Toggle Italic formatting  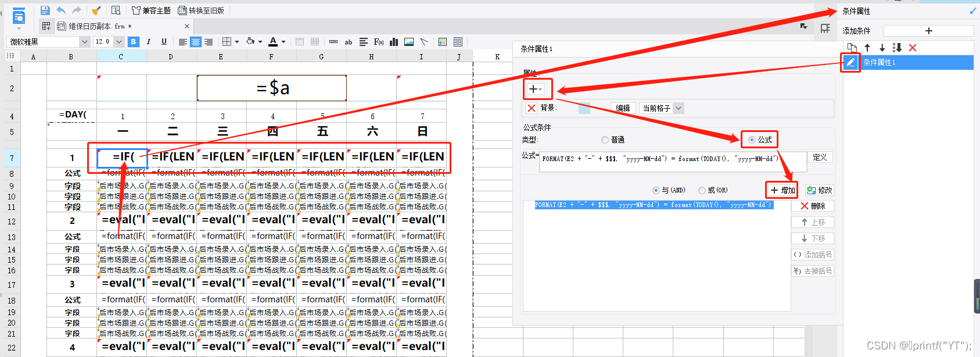pos(149,42)
